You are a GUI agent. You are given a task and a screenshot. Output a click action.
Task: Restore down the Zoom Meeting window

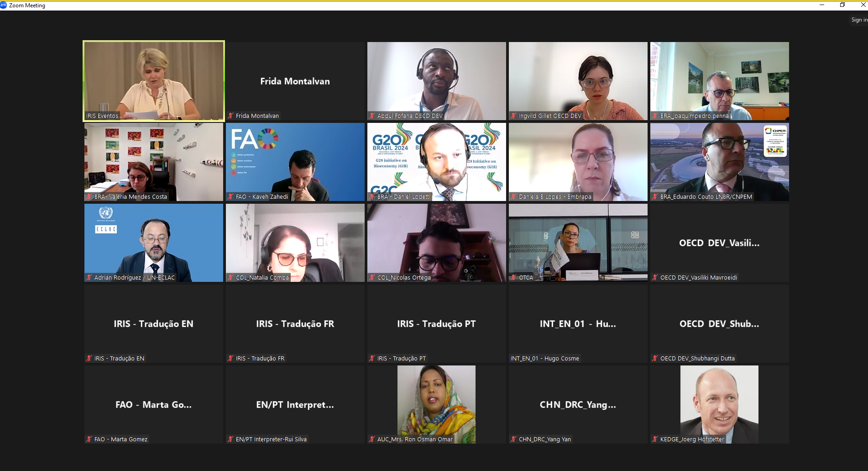(x=842, y=5)
